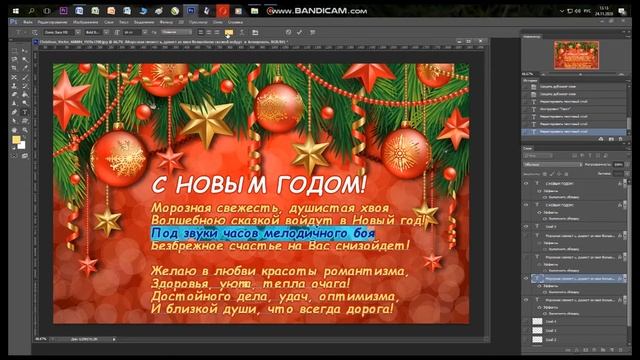Viewport: 640px width, 360px height.
Task: Open the font size dropdown
Action: click(144, 32)
